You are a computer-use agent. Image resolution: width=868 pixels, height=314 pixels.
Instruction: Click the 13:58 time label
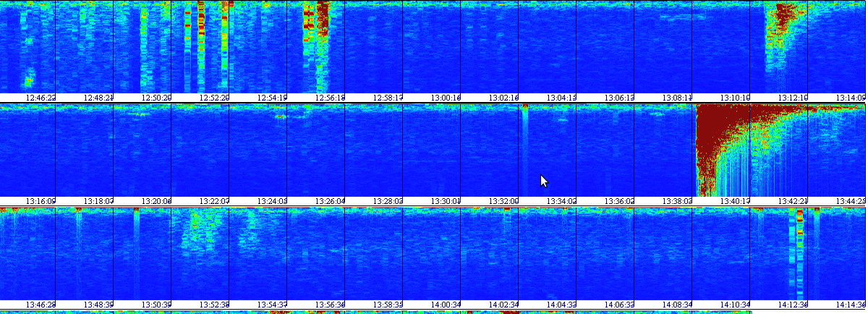pyautogui.click(x=388, y=305)
